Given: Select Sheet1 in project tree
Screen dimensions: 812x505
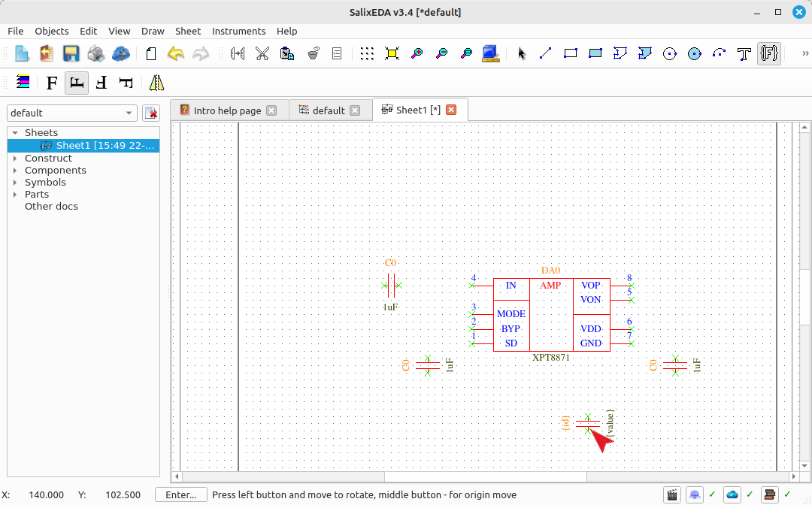Looking at the screenshot, I should [83, 146].
